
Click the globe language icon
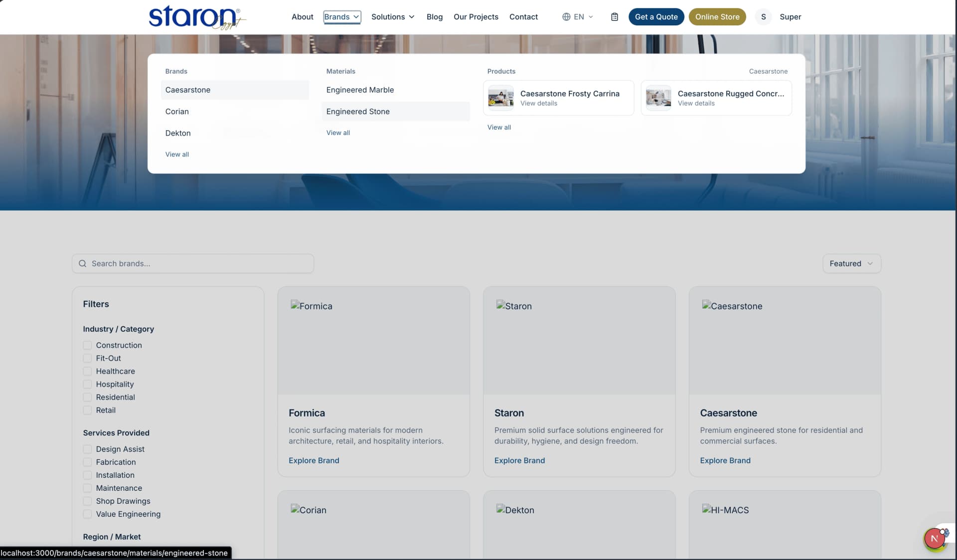pyautogui.click(x=566, y=17)
